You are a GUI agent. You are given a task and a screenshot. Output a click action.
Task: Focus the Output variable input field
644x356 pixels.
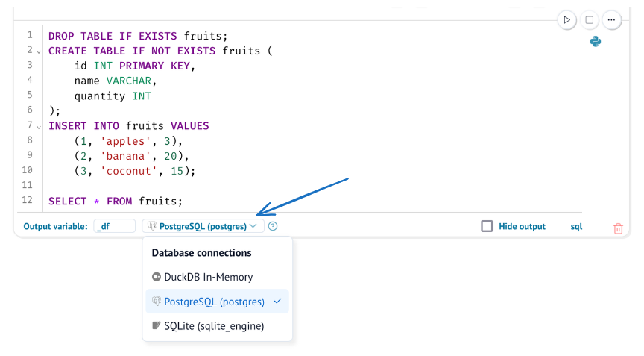click(115, 226)
